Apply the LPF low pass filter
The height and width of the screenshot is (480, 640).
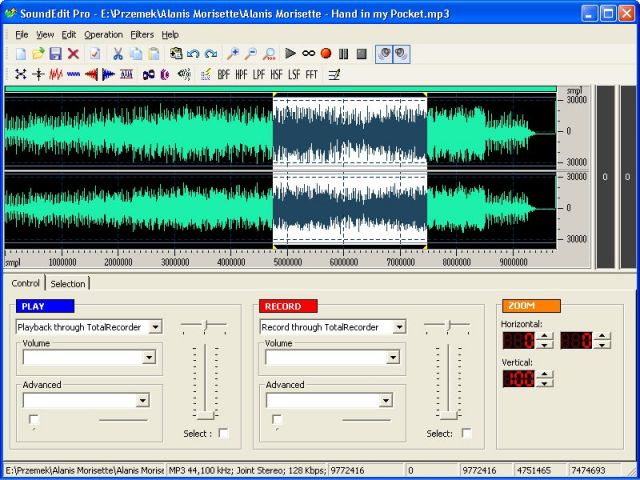click(x=259, y=74)
